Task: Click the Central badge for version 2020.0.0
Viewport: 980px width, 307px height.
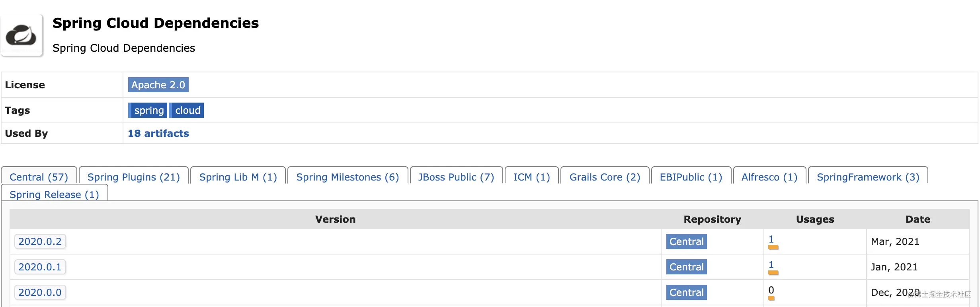Action: click(x=686, y=292)
